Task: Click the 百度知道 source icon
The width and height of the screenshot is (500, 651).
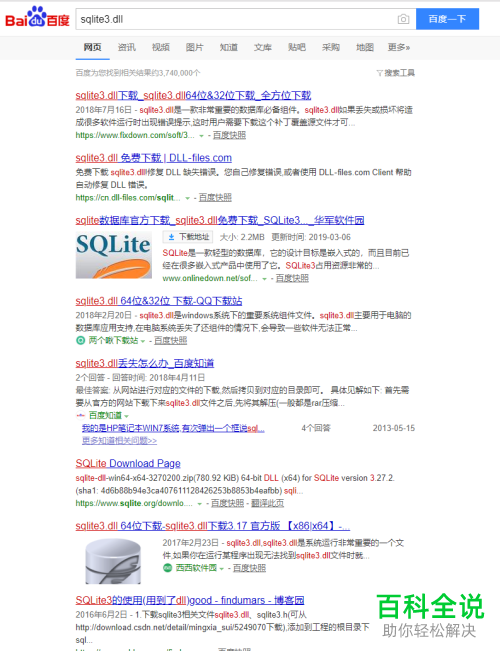Action: (81, 415)
